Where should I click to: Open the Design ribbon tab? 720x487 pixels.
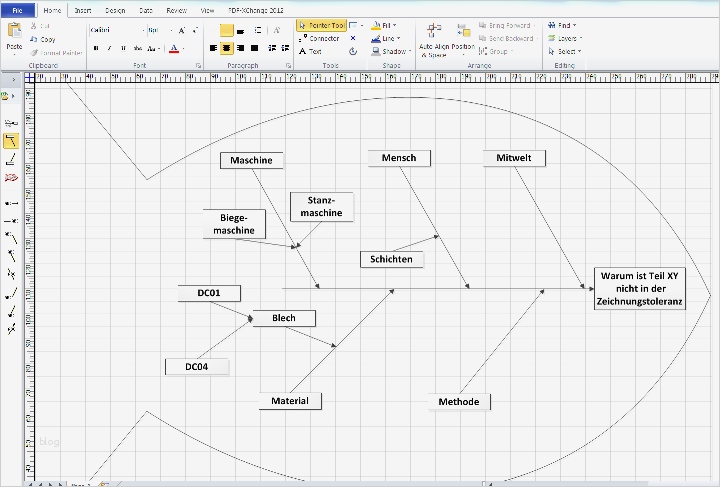click(x=115, y=9)
